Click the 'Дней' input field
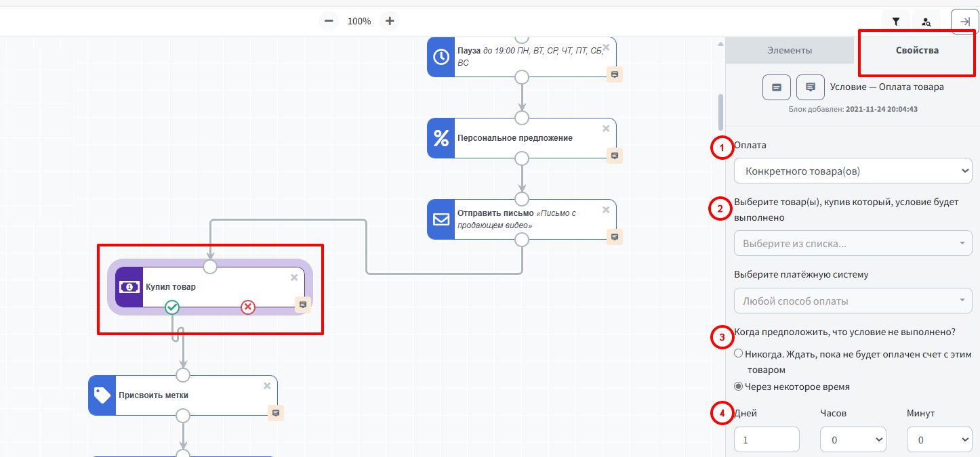Screen dimensions: 980x457 click(x=767, y=440)
